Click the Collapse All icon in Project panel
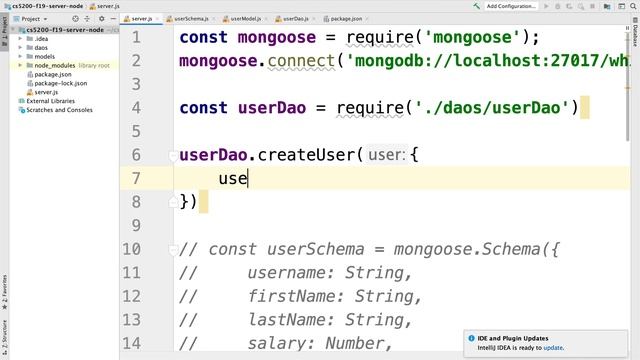This screenshot has width=640, height=360. pyautogui.click(x=87, y=19)
